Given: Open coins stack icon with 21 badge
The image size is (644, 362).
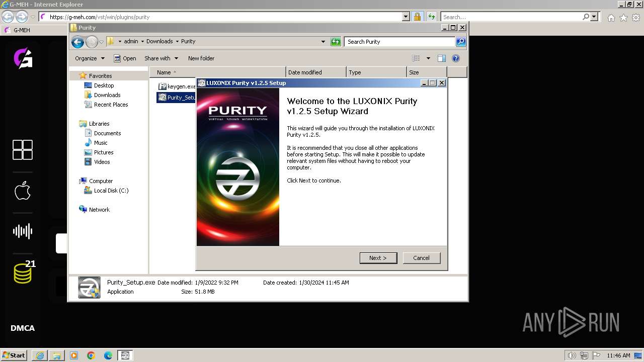Looking at the screenshot, I should pos(24,272).
